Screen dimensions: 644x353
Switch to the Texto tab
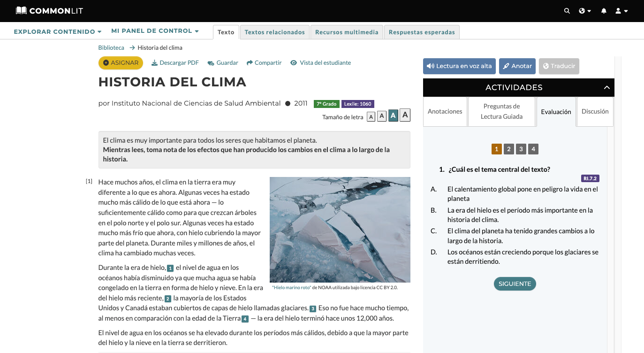pyautogui.click(x=226, y=32)
